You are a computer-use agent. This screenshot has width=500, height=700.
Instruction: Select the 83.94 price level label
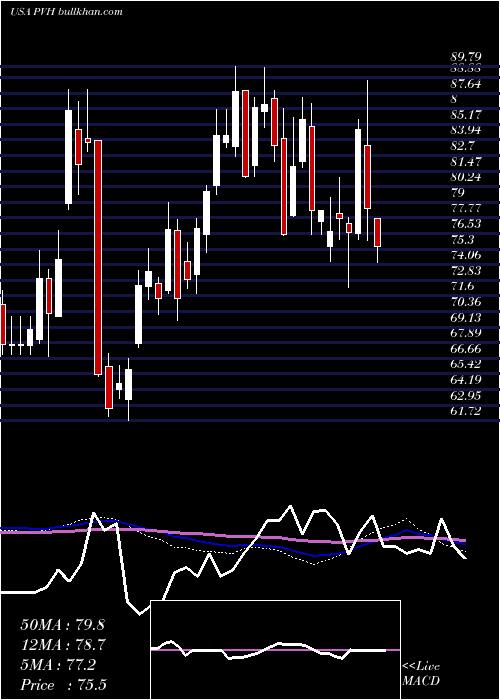pyautogui.click(x=466, y=130)
